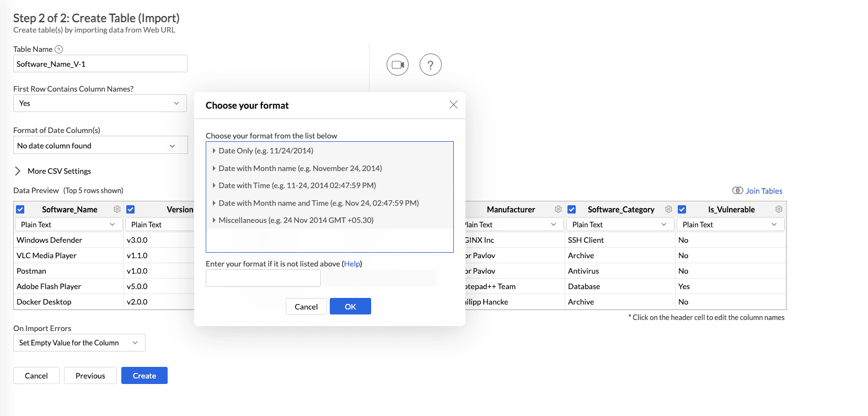This screenshot has height=416, width=868.
Task: Select Date with Time format category
Action: [297, 185]
